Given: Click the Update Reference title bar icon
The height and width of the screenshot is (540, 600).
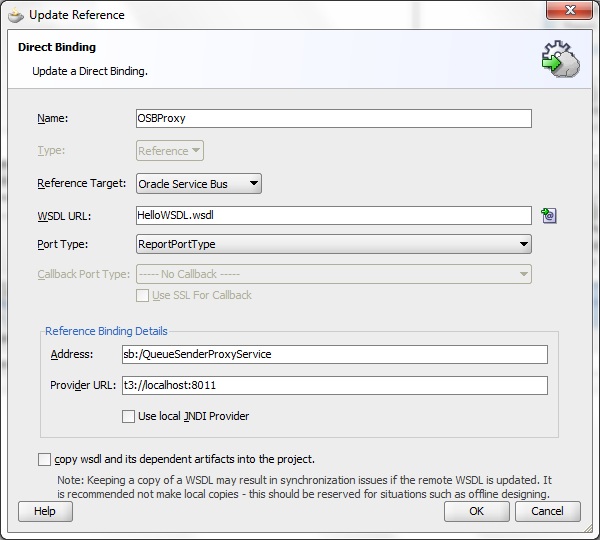Looking at the screenshot, I should (16, 15).
